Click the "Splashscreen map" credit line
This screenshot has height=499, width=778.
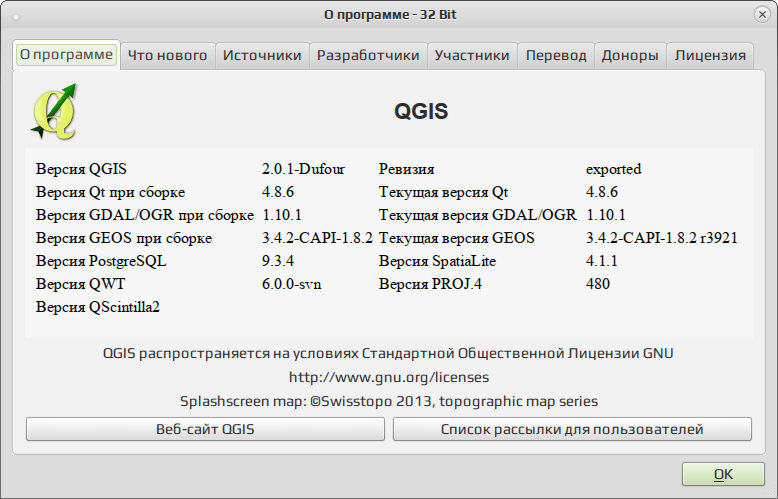tap(389, 401)
